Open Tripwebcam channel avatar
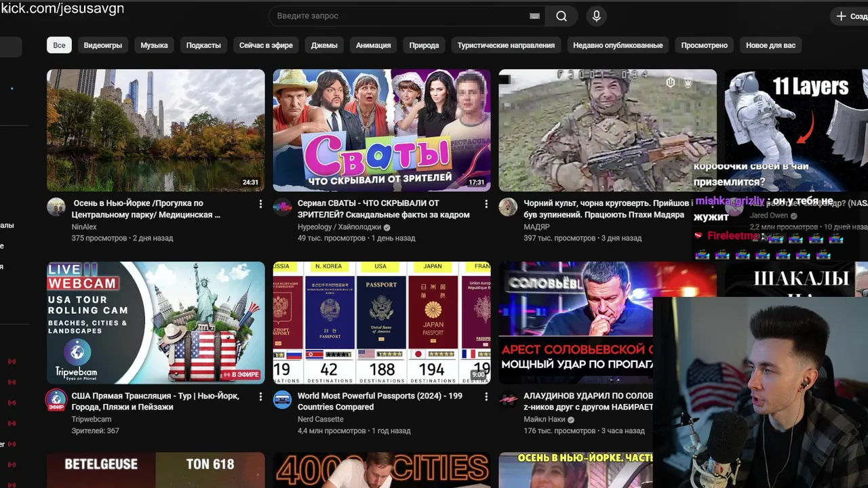 [56, 400]
